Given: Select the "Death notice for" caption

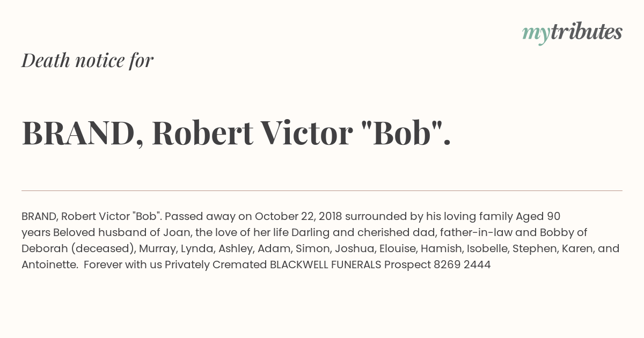Looking at the screenshot, I should (87, 61).
